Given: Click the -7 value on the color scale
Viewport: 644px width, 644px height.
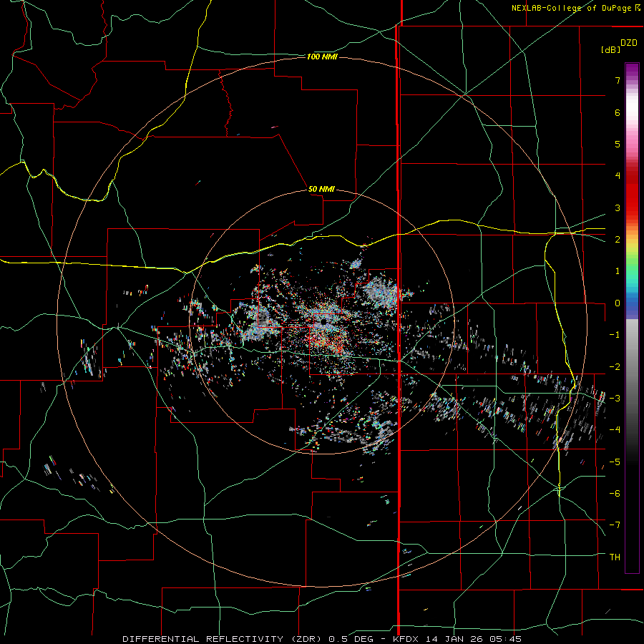Looking at the screenshot, I should pyautogui.click(x=615, y=525).
